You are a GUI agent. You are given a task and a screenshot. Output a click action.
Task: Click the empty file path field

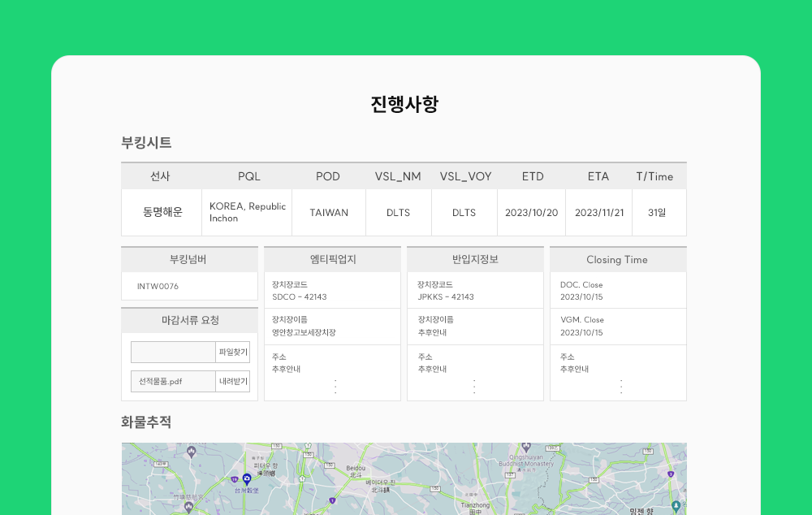point(173,352)
